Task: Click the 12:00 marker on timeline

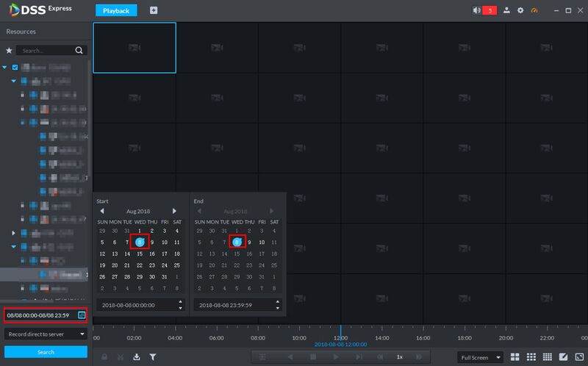Action: 340,337
